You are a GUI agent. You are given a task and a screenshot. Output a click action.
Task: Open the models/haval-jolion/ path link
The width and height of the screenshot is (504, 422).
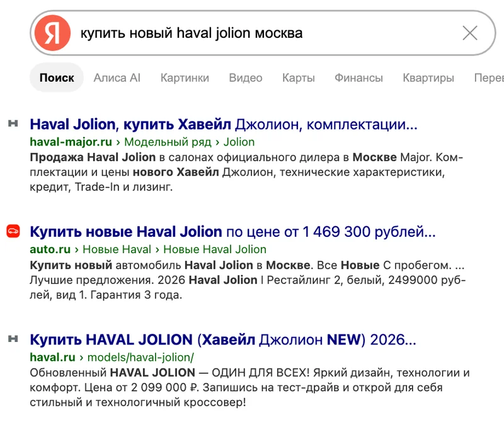pos(140,357)
